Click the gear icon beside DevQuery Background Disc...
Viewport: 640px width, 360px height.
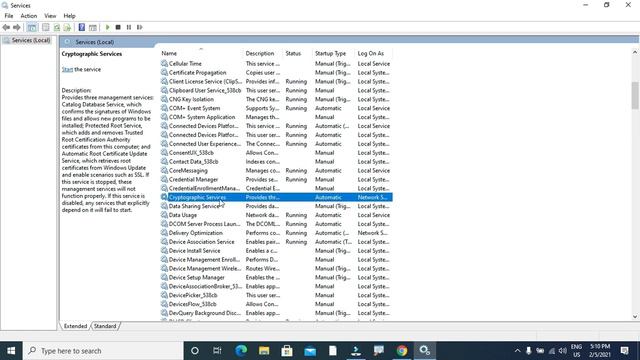164,313
